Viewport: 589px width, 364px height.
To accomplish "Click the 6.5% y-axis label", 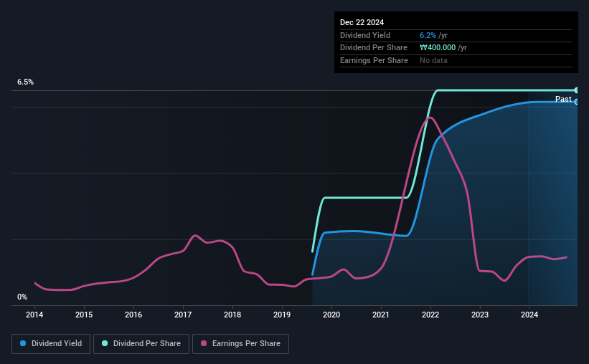I will 25,82.
